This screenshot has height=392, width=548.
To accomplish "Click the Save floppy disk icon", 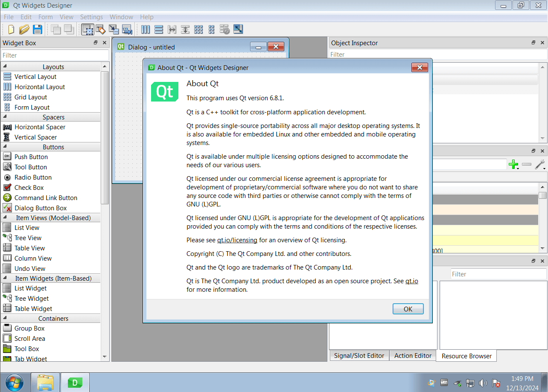I will coord(38,29).
